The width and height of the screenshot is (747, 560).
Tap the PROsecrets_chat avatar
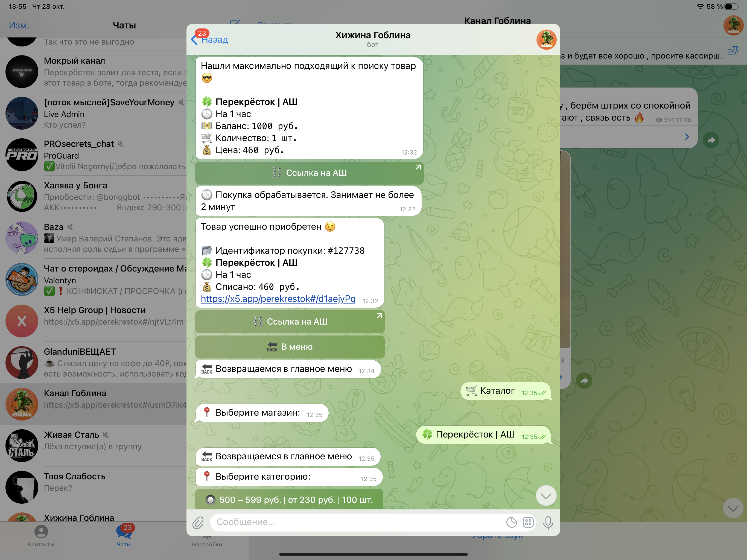pyautogui.click(x=22, y=155)
